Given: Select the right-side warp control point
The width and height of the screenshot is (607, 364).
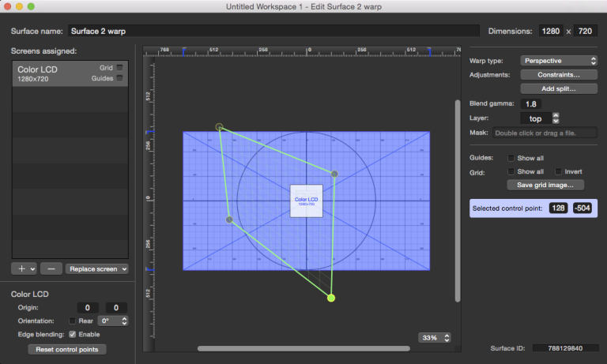Looking at the screenshot, I should tap(334, 174).
